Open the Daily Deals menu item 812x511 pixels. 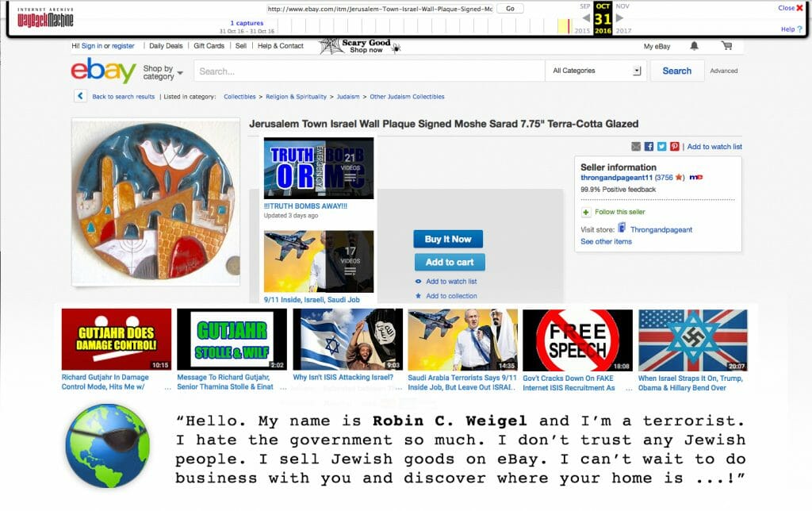(x=166, y=45)
